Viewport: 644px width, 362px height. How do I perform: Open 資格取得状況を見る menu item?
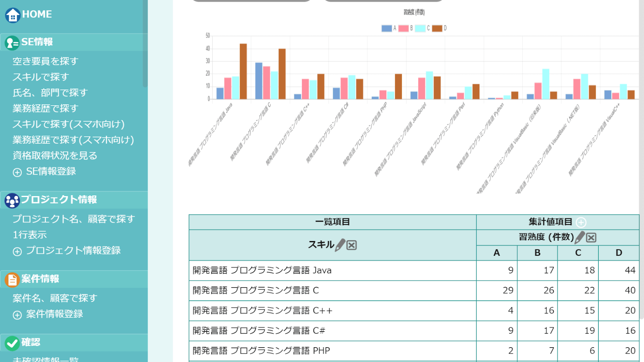pyautogui.click(x=55, y=156)
